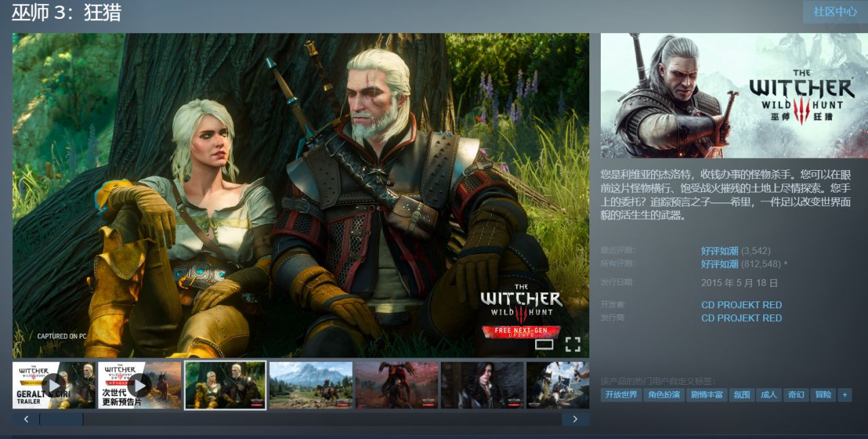
Task: Select the 开放世界 tag
Action: tap(621, 394)
